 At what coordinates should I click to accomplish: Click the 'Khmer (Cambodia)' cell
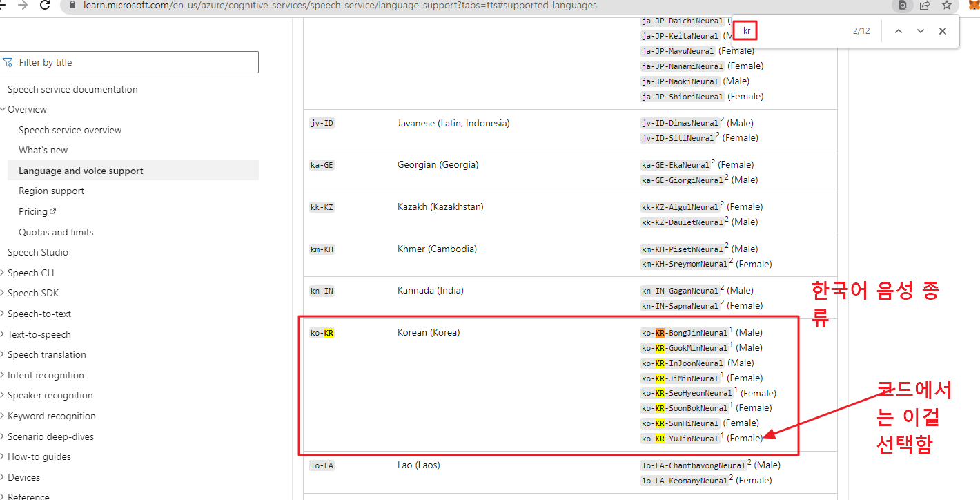pyautogui.click(x=437, y=249)
